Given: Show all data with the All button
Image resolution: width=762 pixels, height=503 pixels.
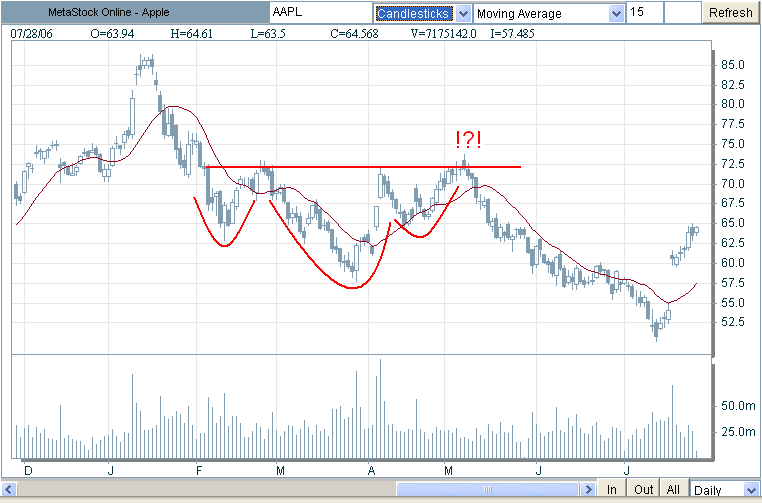Looking at the screenshot, I should [x=673, y=489].
